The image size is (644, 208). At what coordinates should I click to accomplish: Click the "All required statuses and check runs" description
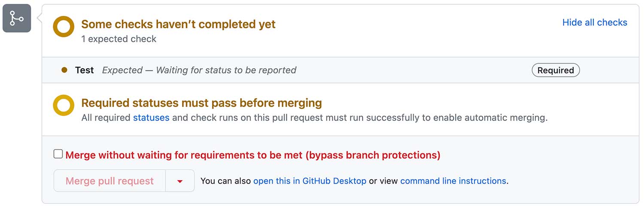(315, 118)
